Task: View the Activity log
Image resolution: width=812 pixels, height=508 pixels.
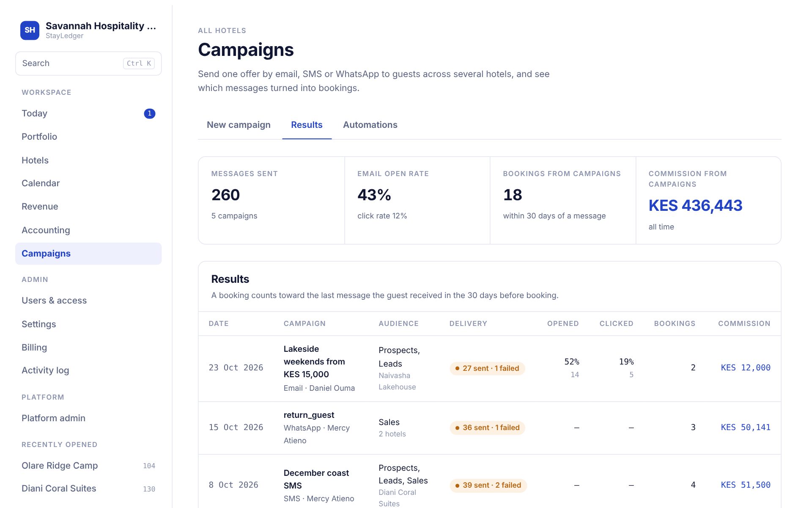Action: (88, 370)
